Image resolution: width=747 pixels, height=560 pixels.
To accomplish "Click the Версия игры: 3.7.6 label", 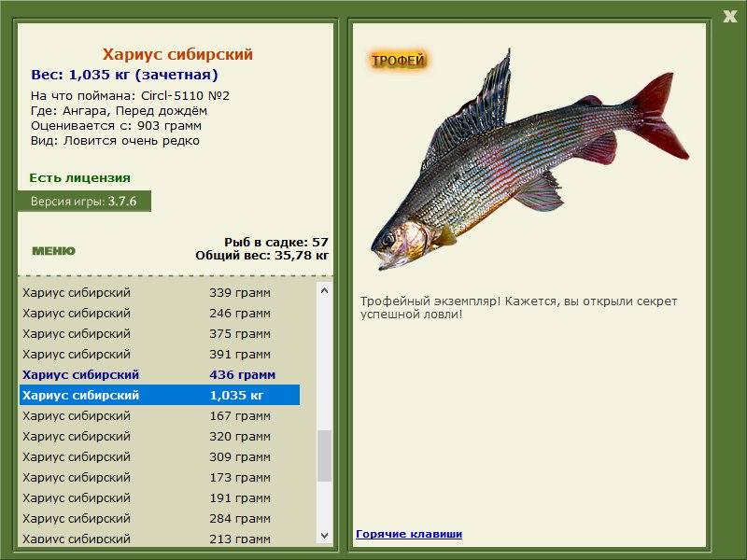I will (84, 201).
